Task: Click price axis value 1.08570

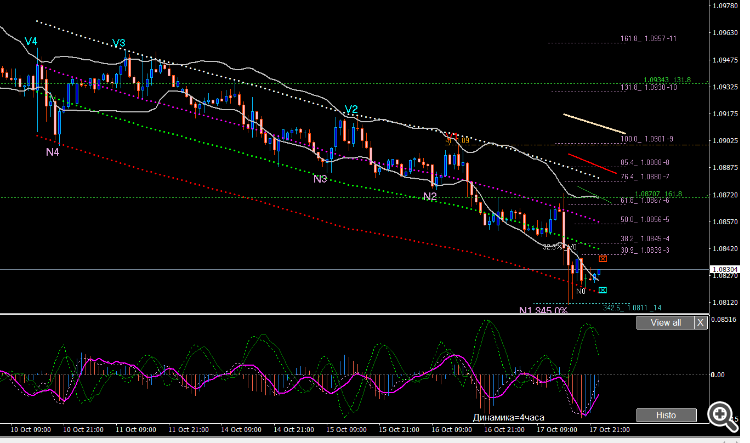Action: (x=725, y=222)
